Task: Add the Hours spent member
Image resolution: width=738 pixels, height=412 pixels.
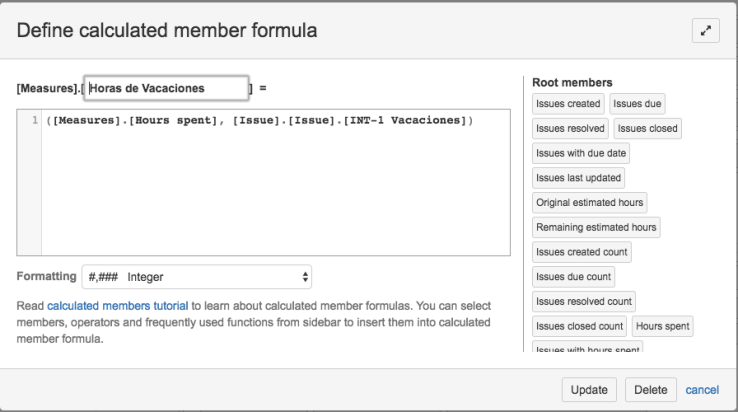Action: (662, 326)
